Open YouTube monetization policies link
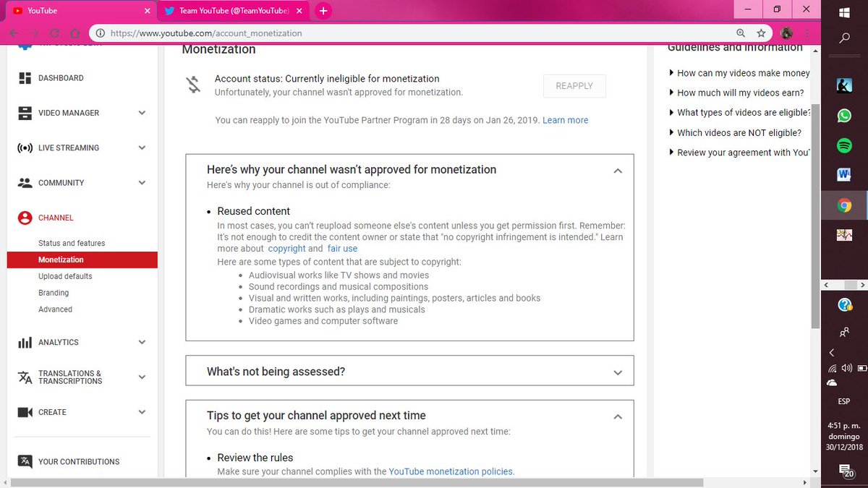The height and width of the screenshot is (488, 868). [451, 471]
